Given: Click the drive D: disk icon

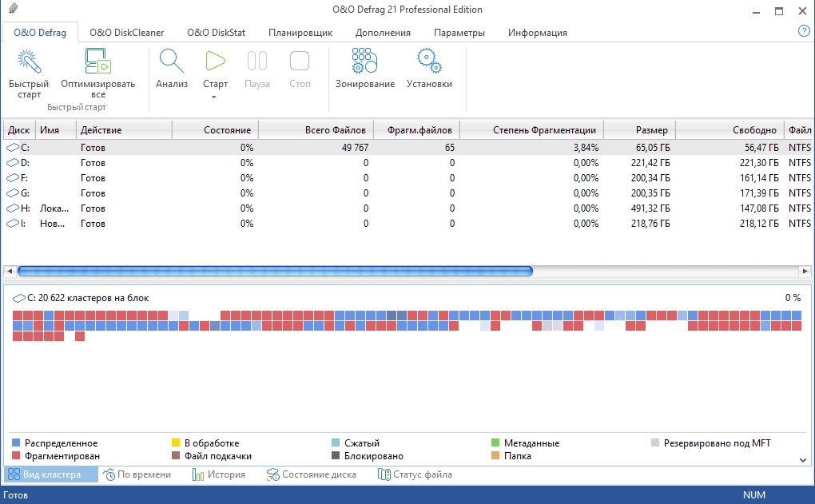Looking at the screenshot, I should coord(13,163).
